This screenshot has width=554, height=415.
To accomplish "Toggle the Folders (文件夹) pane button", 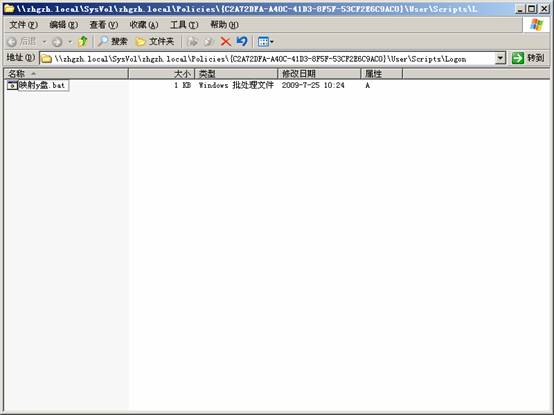I will (x=155, y=42).
